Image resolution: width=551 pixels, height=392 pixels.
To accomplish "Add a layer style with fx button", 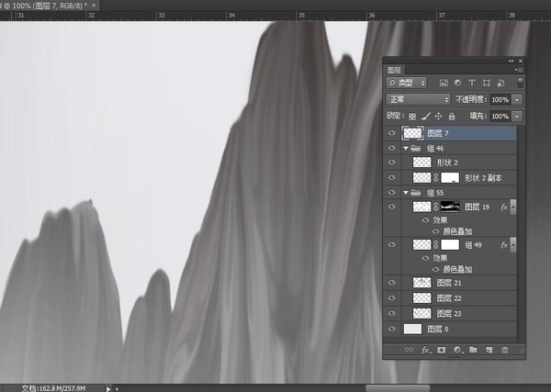I will pyautogui.click(x=425, y=350).
